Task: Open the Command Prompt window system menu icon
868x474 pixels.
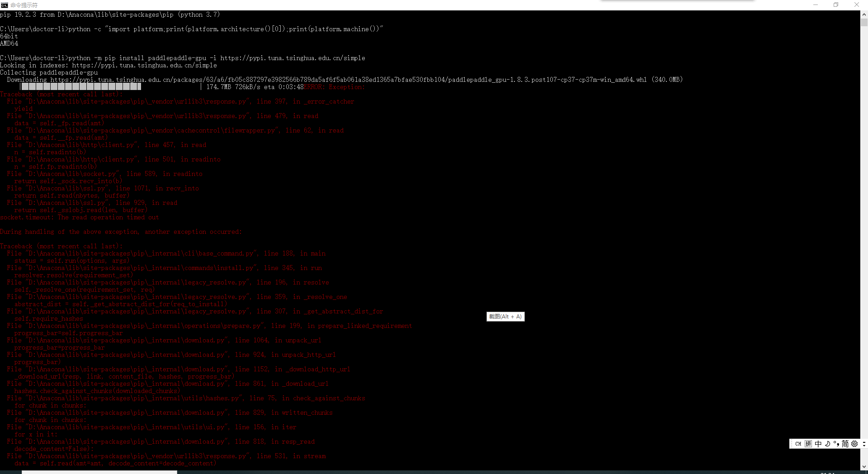Action: [x=5, y=5]
